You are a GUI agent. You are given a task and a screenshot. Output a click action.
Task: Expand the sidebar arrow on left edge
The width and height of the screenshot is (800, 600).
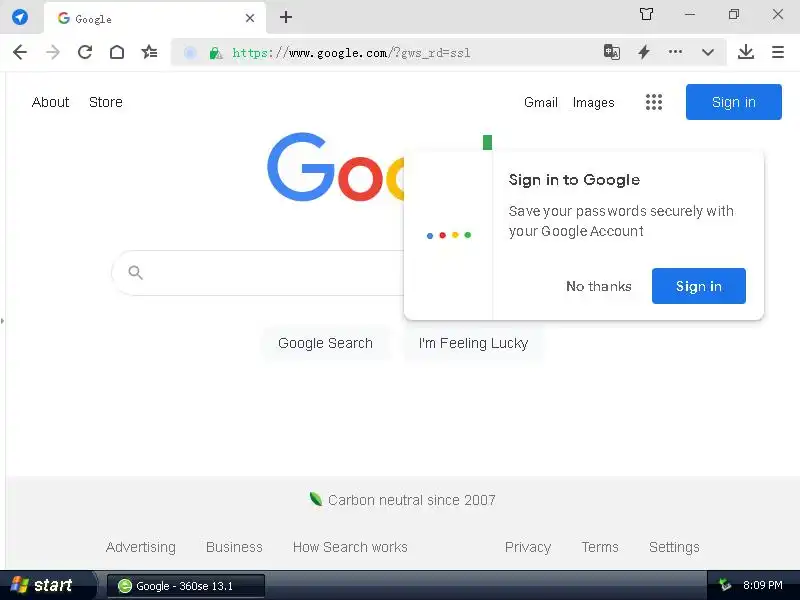coord(3,321)
